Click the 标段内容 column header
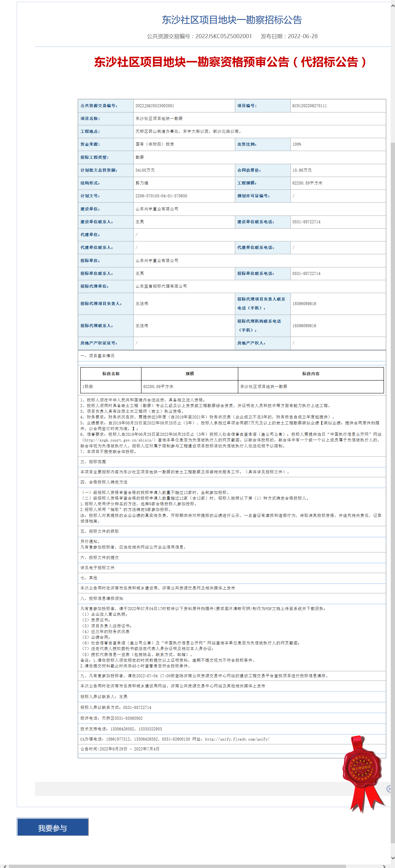The image size is (395, 868). (x=311, y=374)
